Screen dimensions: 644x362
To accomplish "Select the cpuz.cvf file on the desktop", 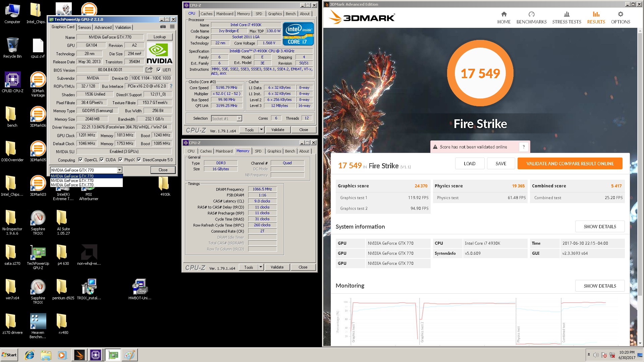I will pos(38,48).
